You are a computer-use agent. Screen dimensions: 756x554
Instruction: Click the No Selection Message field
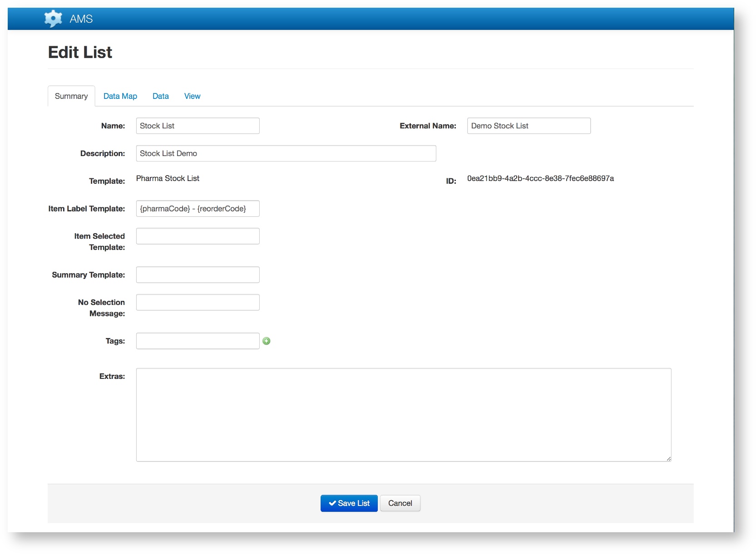198,302
